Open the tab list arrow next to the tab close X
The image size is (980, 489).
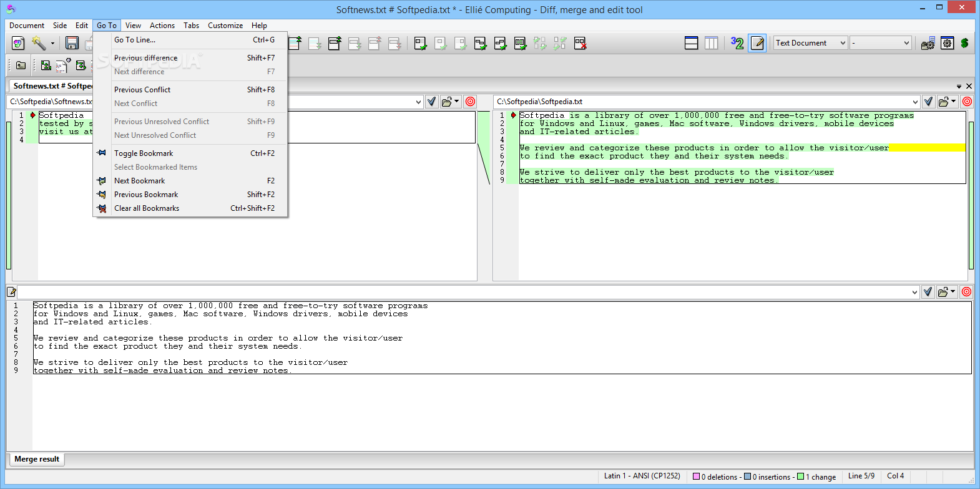pos(959,87)
